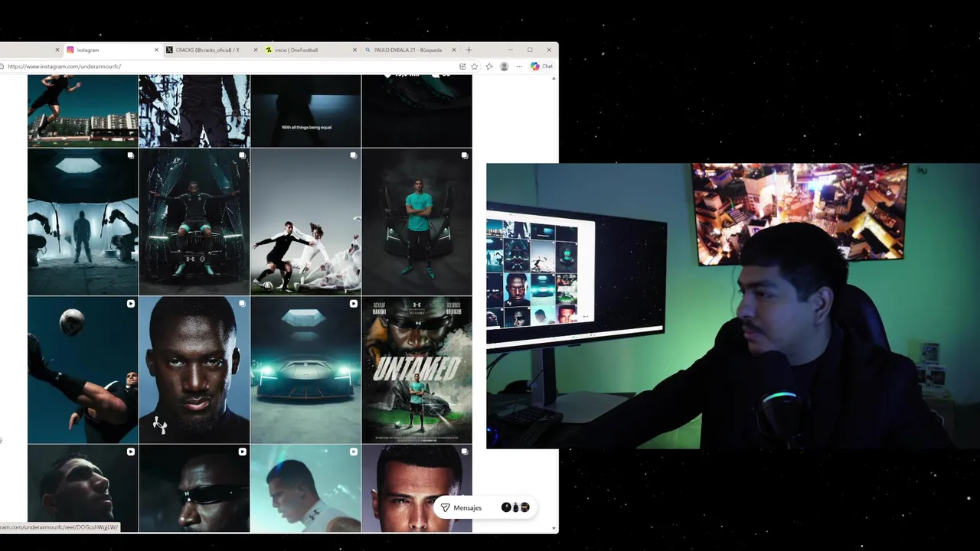Screen dimensions: 980x551
Task: Open the bicycle kick reel thumbnail
Action: point(83,370)
